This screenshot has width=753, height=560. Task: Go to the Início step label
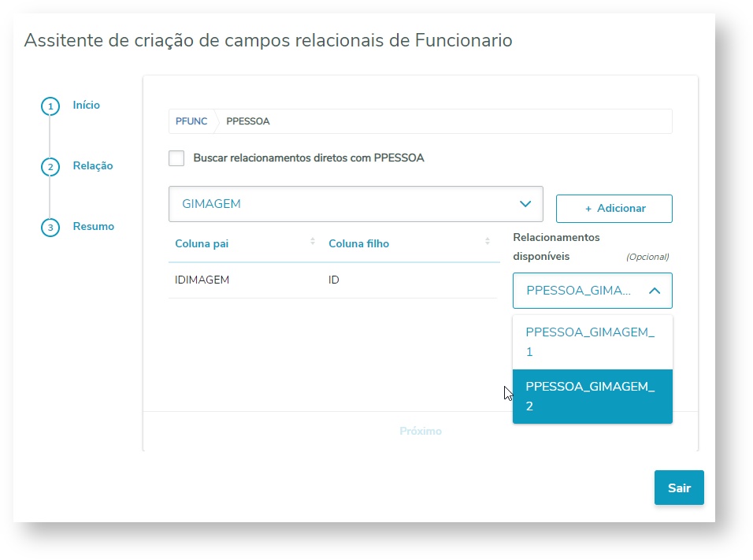(x=87, y=106)
